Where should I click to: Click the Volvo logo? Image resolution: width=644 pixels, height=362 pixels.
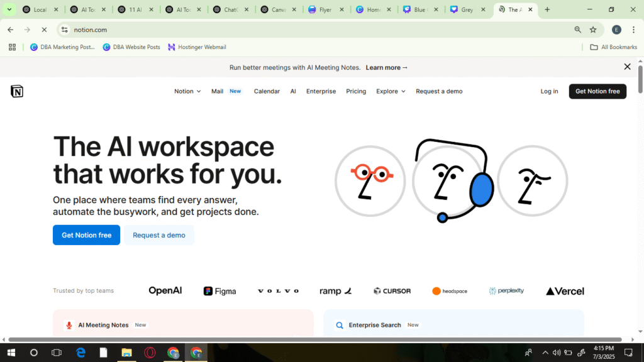278,291
